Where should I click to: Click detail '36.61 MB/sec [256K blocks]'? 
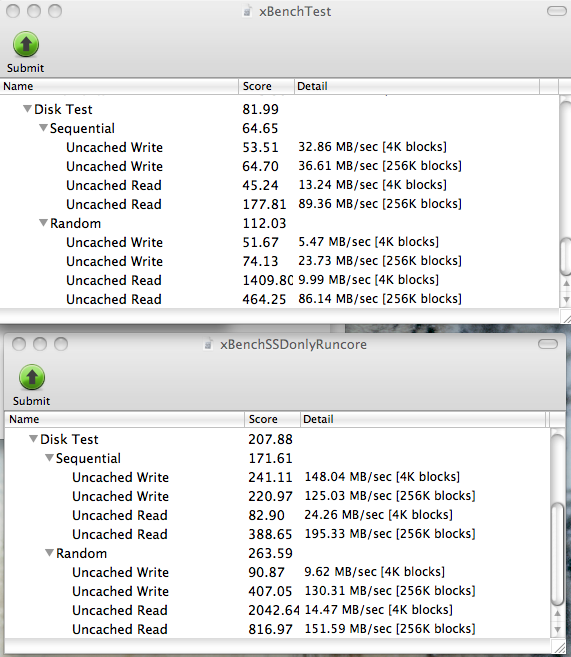(380, 166)
